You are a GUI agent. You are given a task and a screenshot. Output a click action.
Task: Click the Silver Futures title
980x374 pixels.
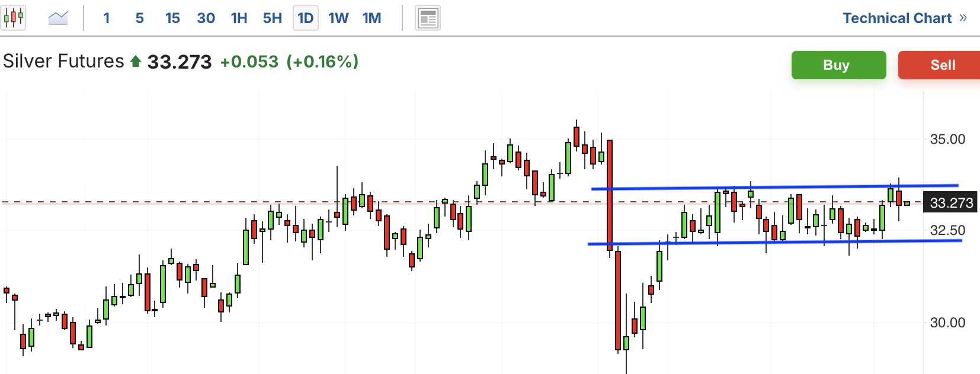tap(63, 61)
